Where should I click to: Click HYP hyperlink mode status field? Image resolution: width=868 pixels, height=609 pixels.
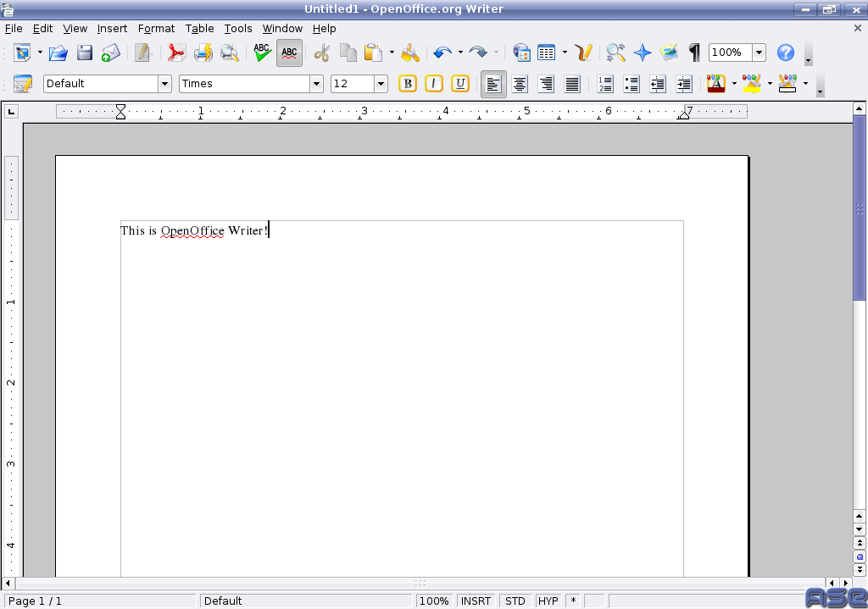pyautogui.click(x=548, y=601)
